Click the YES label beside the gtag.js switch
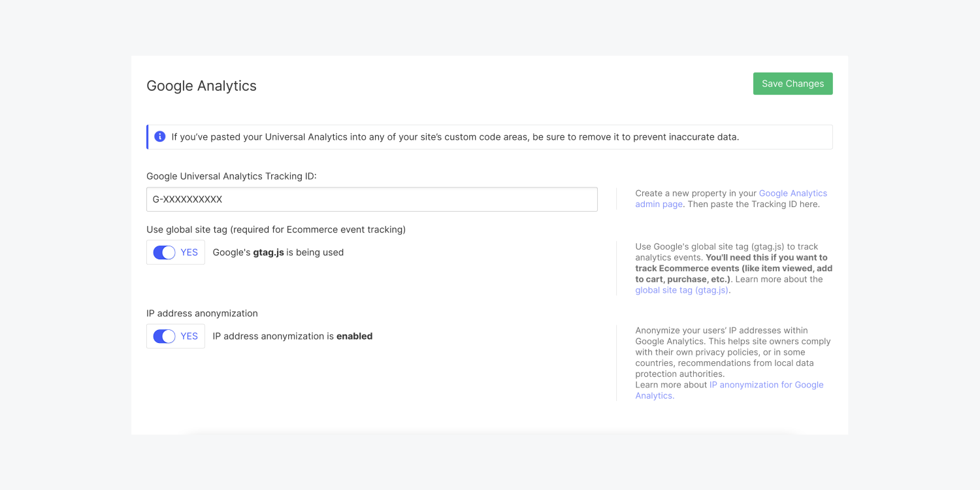Viewport: 980px width, 490px height. [189, 252]
